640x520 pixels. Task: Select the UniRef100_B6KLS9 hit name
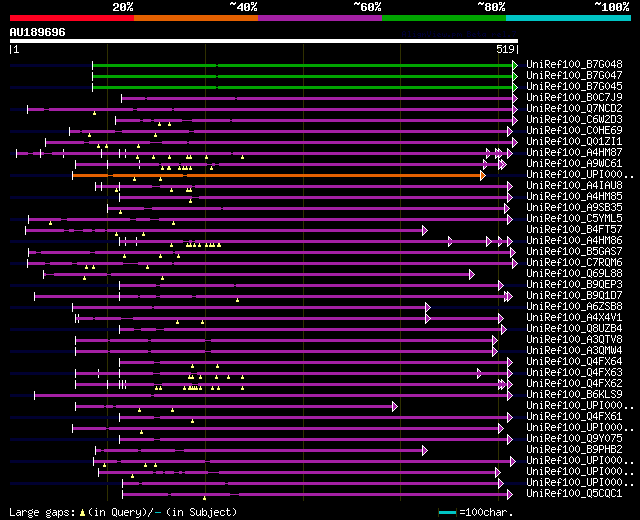pos(574,395)
